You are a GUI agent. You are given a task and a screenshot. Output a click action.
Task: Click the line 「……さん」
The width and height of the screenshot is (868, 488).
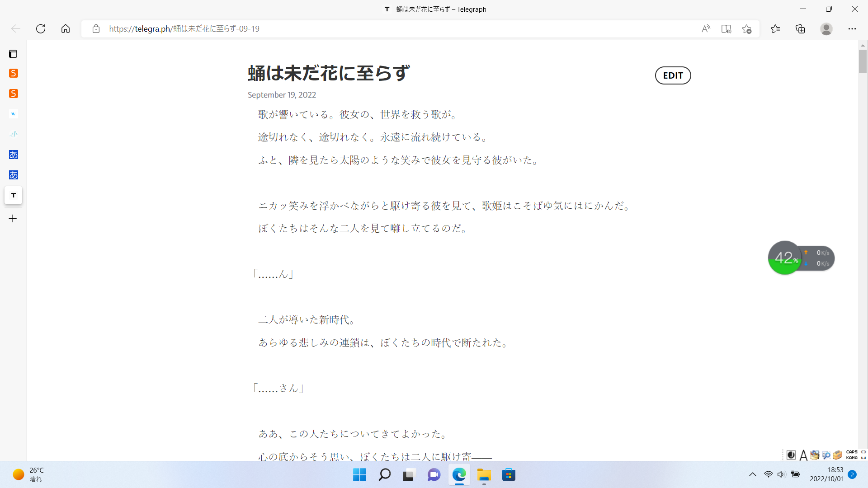[278, 389]
